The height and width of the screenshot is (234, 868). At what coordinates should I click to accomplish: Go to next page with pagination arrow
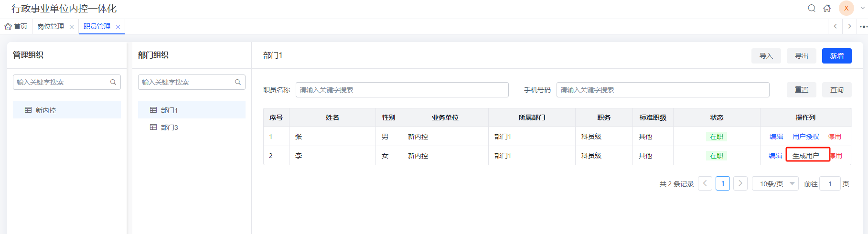click(x=740, y=183)
